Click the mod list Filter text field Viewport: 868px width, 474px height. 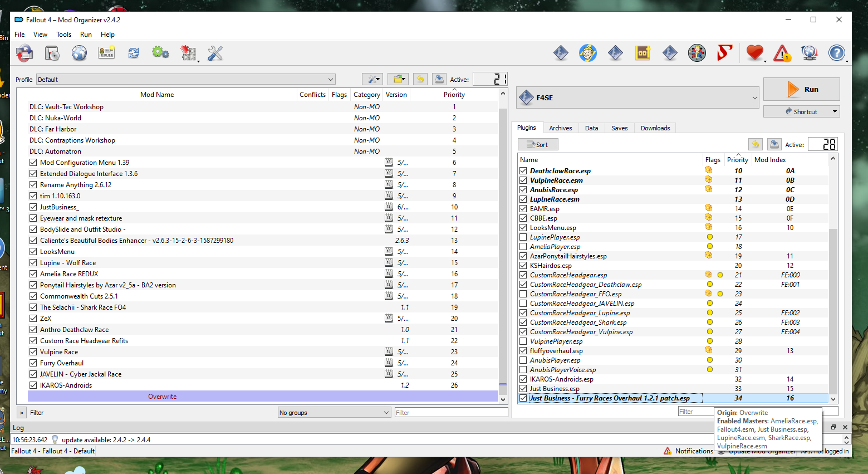click(x=451, y=412)
